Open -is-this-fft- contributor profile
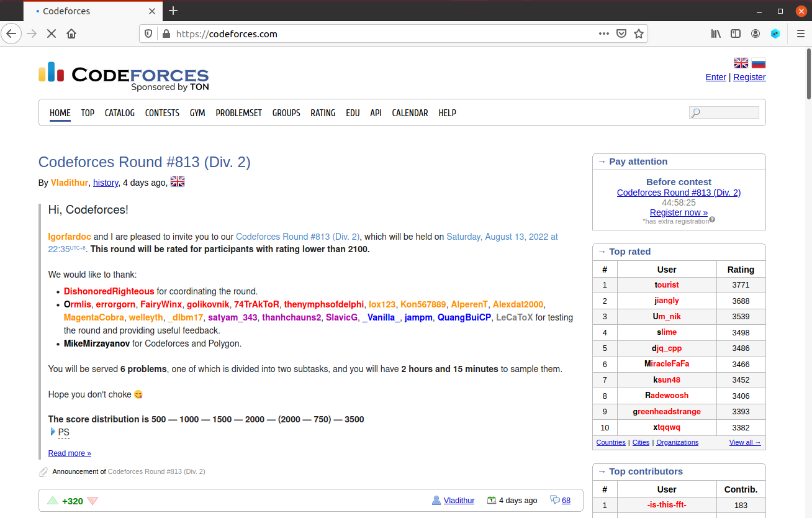 (x=667, y=505)
